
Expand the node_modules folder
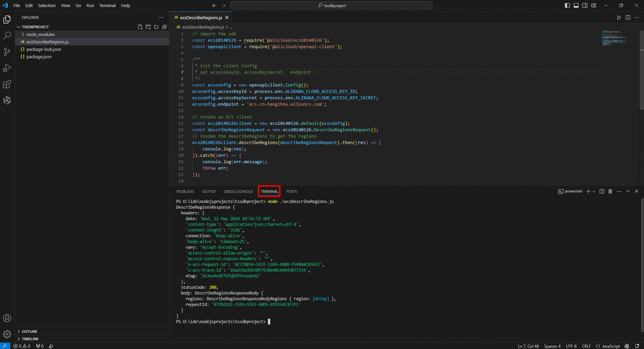coord(23,34)
